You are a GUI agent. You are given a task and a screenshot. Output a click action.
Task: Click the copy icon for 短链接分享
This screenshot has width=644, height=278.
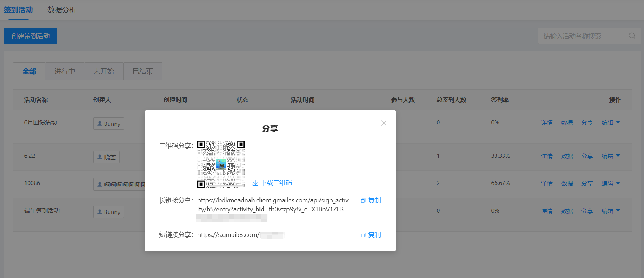[x=363, y=235]
